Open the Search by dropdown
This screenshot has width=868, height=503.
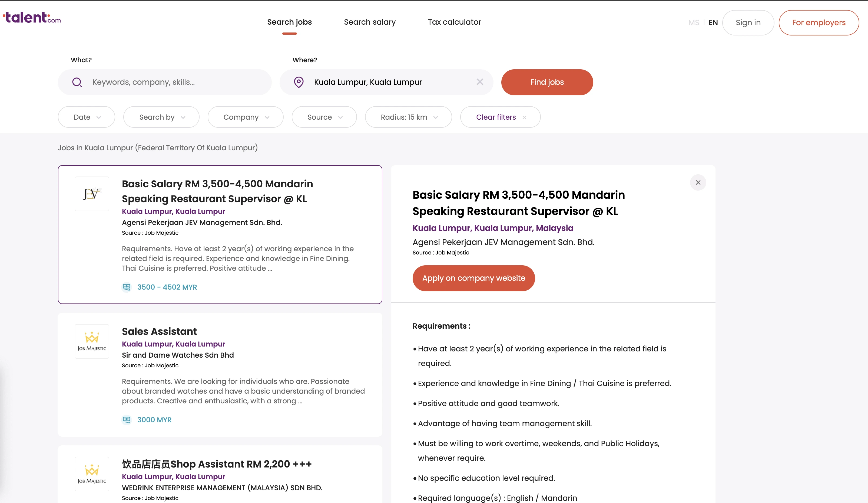point(161,117)
